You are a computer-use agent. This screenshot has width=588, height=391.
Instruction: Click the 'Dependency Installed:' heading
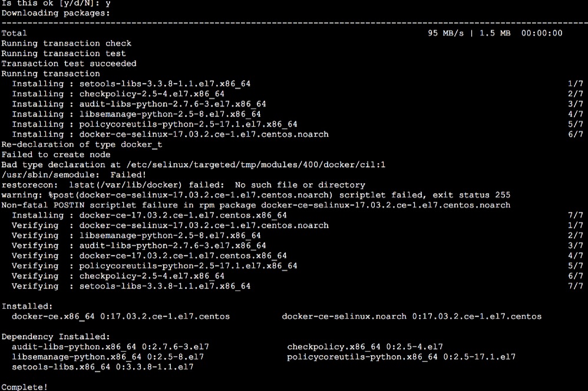(56, 336)
